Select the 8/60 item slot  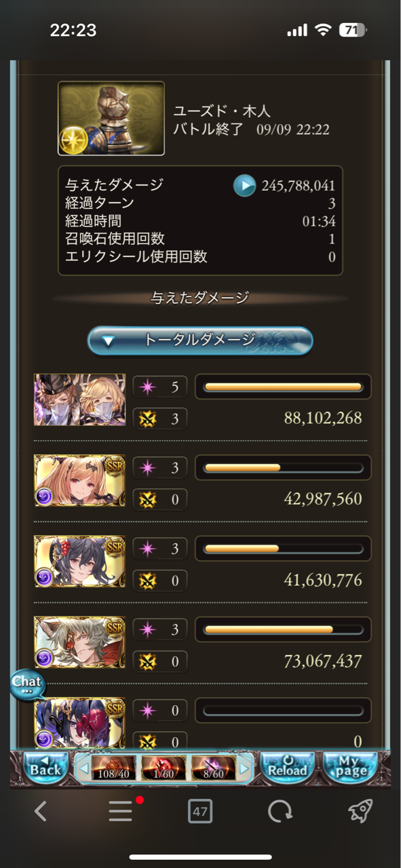(213, 768)
